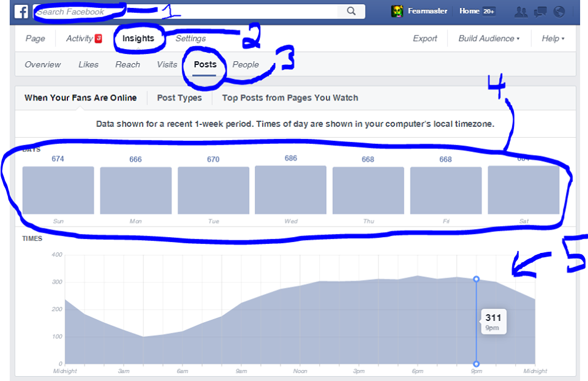Click the red Activity badge showing 3
This screenshot has width=588, height=381.
point(98,38)
